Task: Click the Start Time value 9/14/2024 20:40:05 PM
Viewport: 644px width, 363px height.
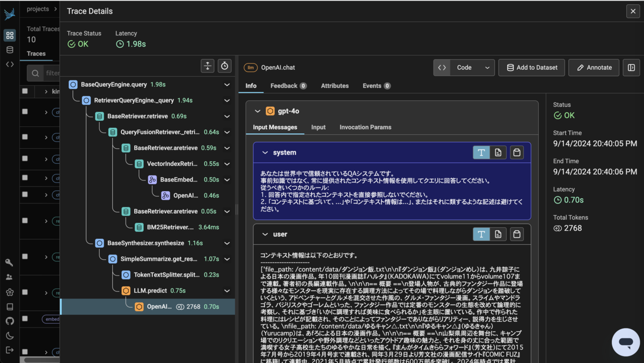Action: (595, 144)
